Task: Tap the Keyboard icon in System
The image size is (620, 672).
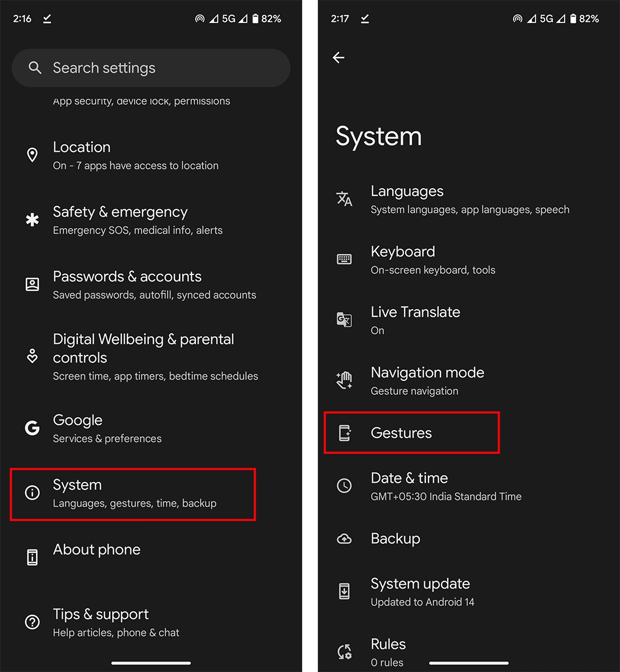Action: 344,259
